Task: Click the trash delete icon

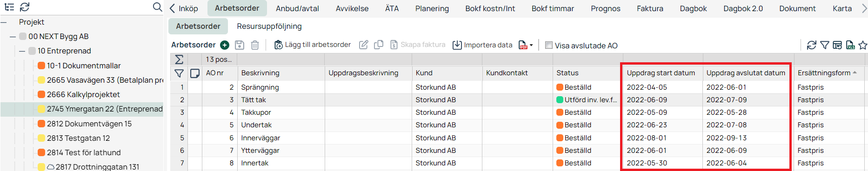Action: tap(255, 45)
